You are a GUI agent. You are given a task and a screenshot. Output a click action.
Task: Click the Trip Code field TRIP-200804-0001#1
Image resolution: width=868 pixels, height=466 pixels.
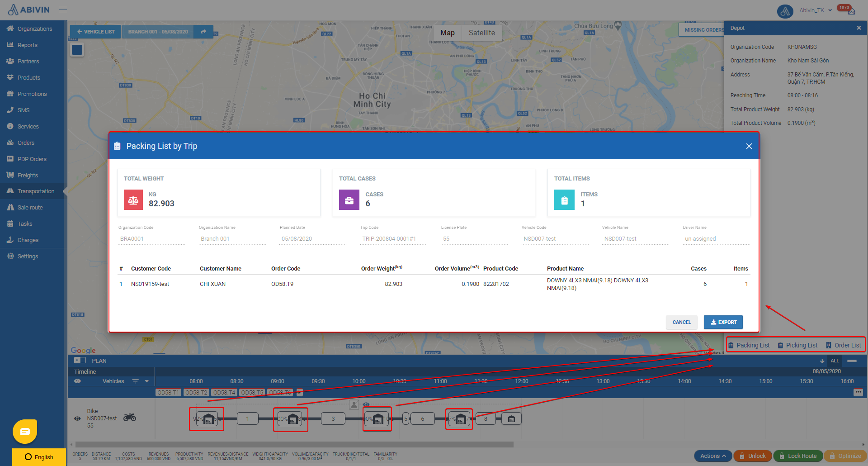coord(393,238)
